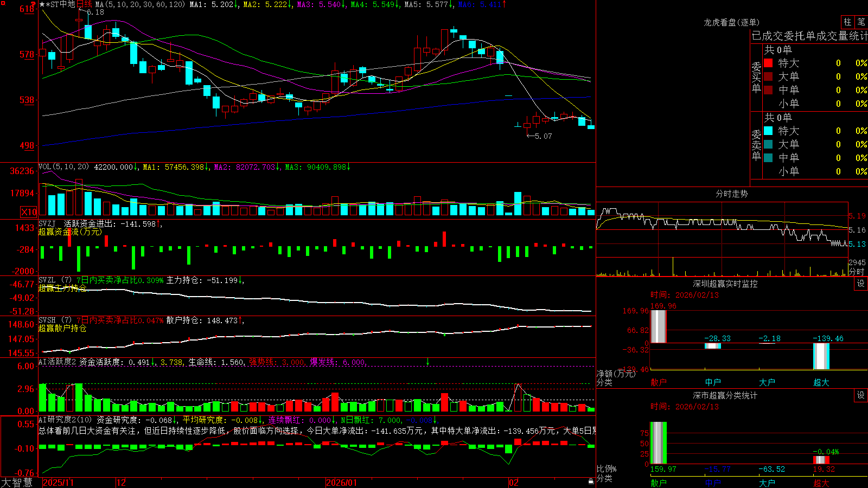Open the SVZL (7) indicator label
This screenshot has width=868, height=488.
pyautogui.click(x=55, y=280)
